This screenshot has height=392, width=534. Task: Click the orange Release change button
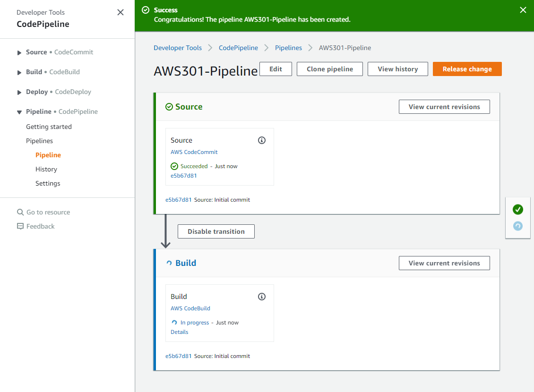tap(467, 69)
